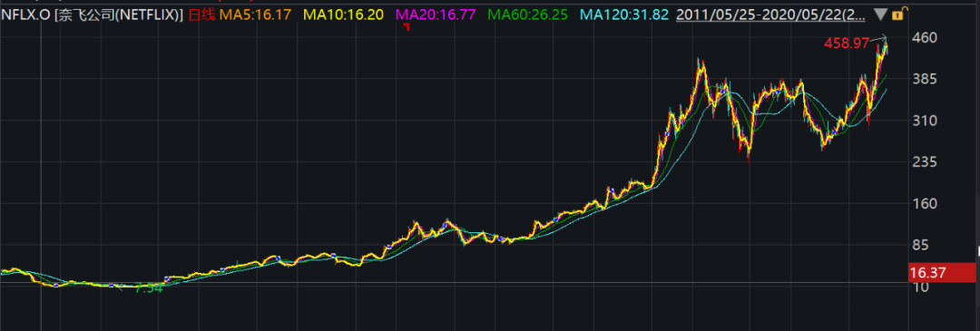The image size is (980, 331).
Task: Select the MA20:16.77 indicator label
Action: pos(436,15)
